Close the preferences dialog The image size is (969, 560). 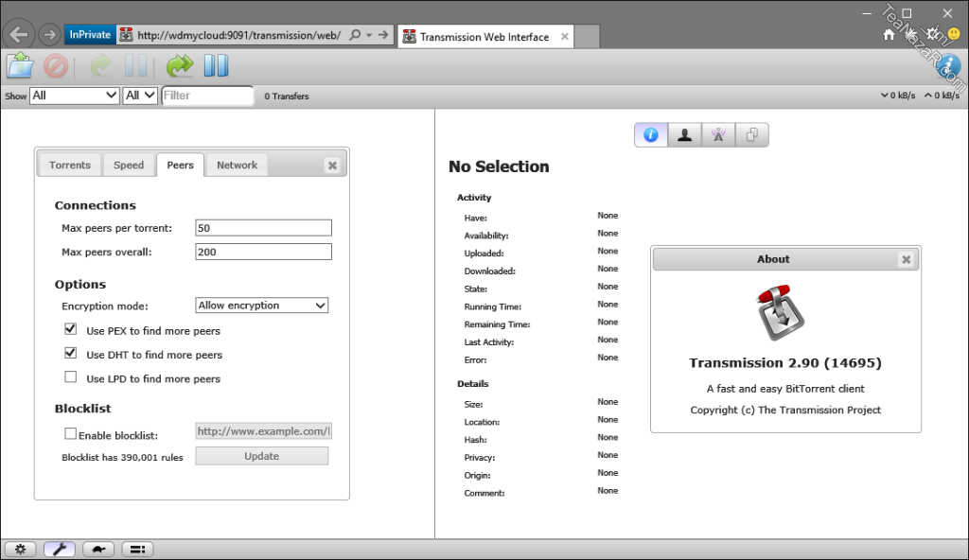click(x=332, y=165)
